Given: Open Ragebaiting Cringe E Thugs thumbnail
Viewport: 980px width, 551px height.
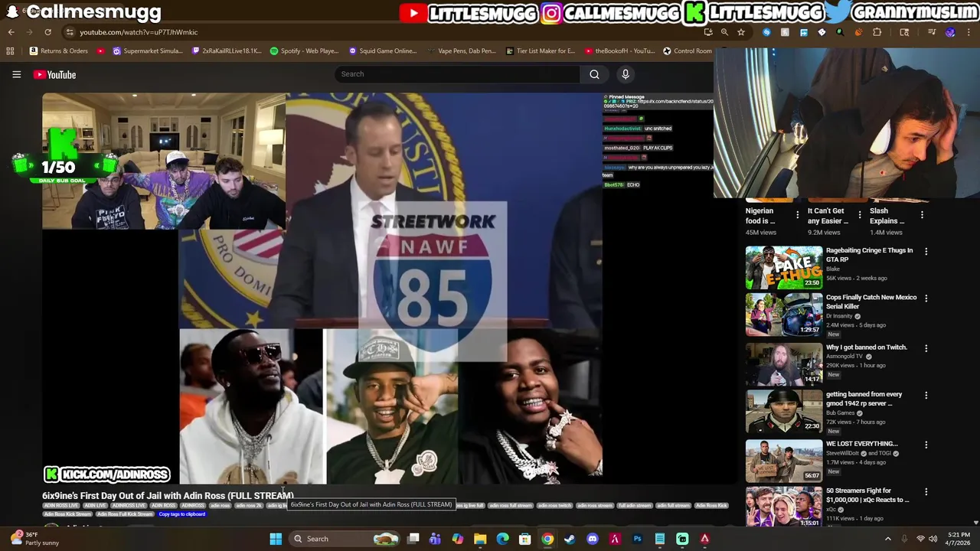Looking at the screenshot, I should tap(784, 267).
